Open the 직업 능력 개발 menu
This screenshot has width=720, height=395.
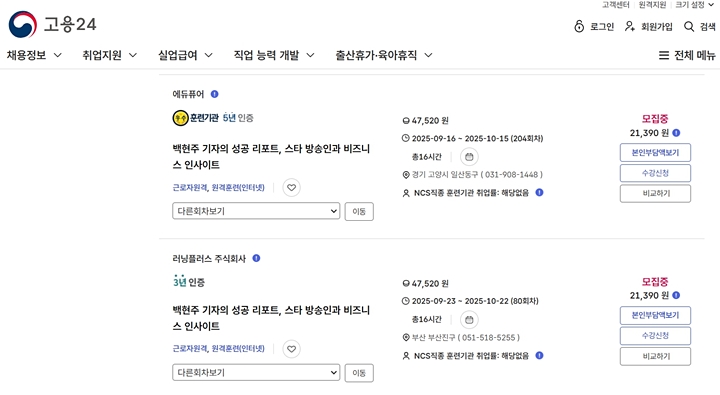(x=274, y=55)
